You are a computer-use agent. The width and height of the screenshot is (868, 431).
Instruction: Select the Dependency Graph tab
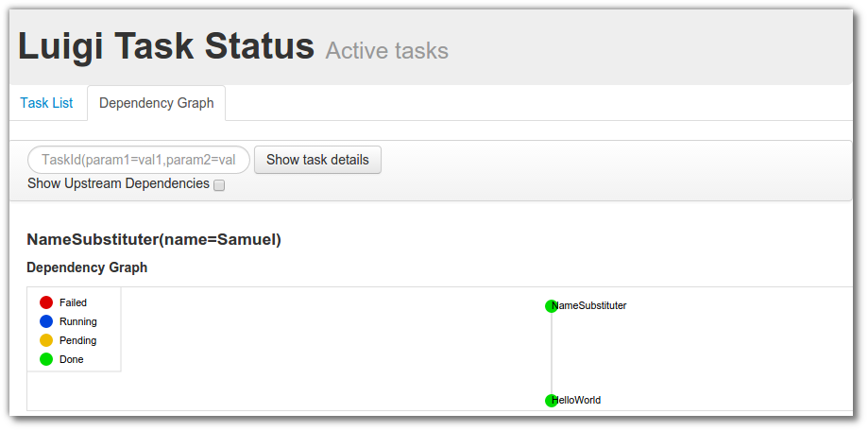(157, 103)
